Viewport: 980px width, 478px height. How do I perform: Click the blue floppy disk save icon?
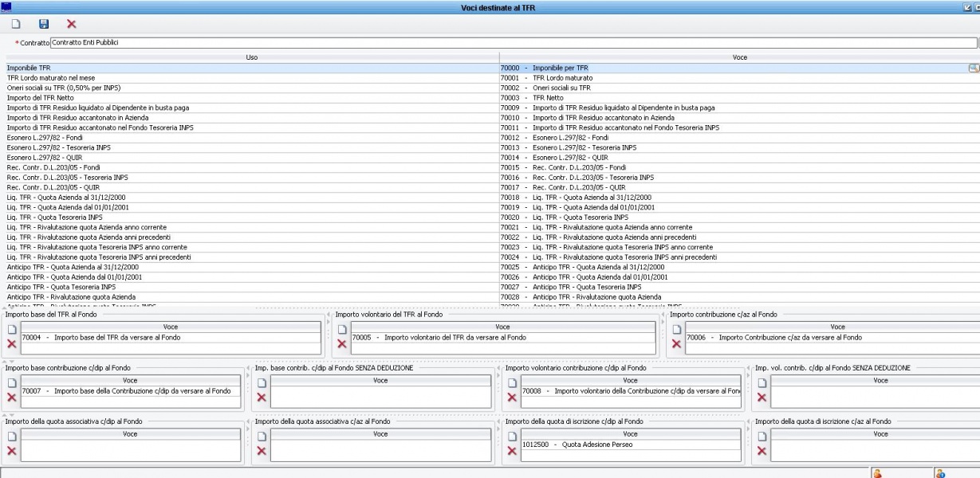point(44,25)
